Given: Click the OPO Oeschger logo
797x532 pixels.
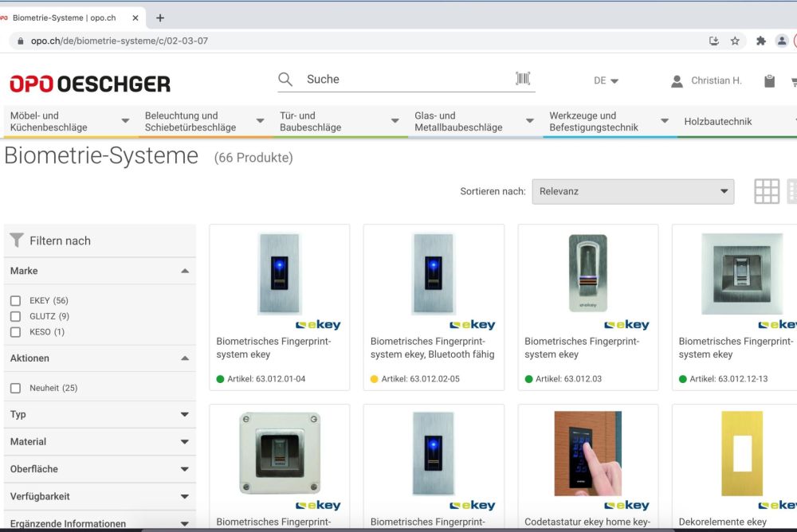Looking at the screenshot, I should click(x=90, y=84).
